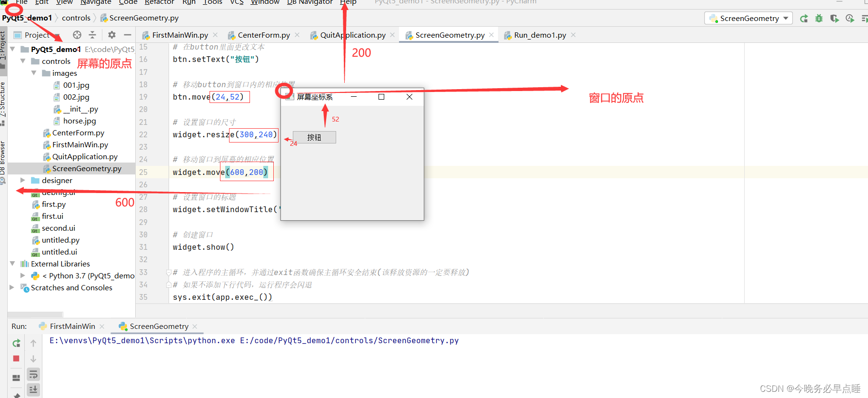Screen dimensions: 868x398
Task: Open the Project view dropdown
Action: [37, 35]
